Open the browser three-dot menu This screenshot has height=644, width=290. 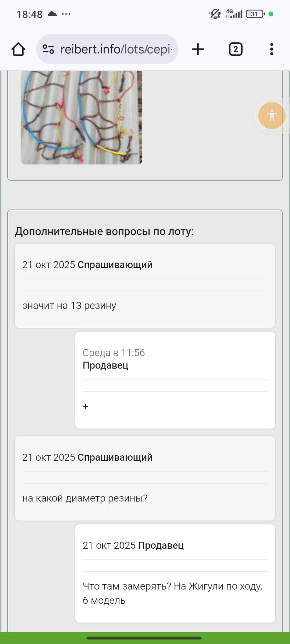tap(271, 49)
